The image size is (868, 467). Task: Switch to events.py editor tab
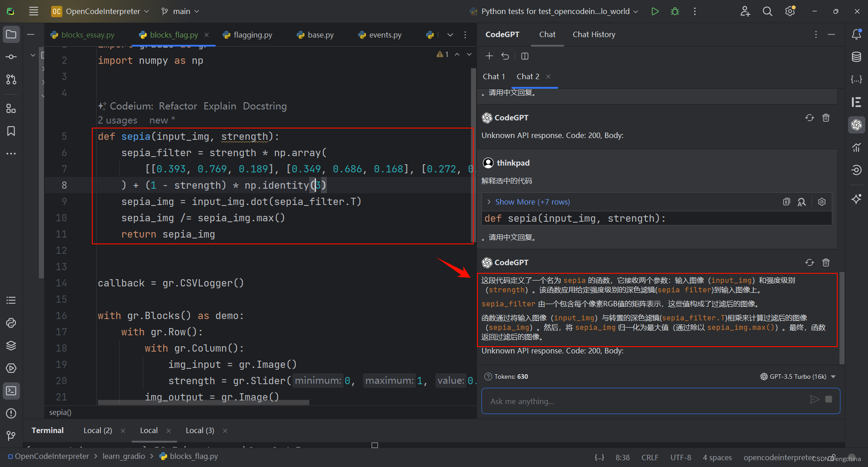[x=380, y=35]
